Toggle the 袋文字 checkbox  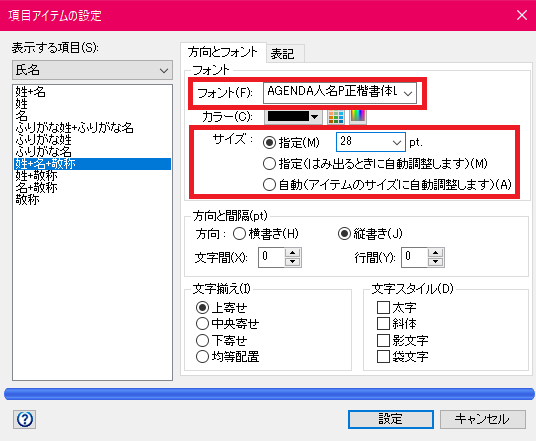[x=383, y=357]
